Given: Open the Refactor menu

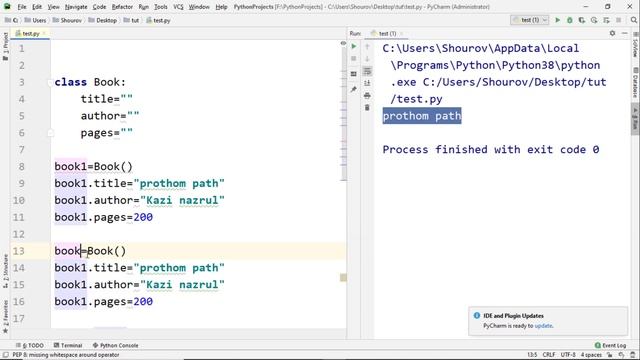Looking at the screenshot, I should [122, 7].
